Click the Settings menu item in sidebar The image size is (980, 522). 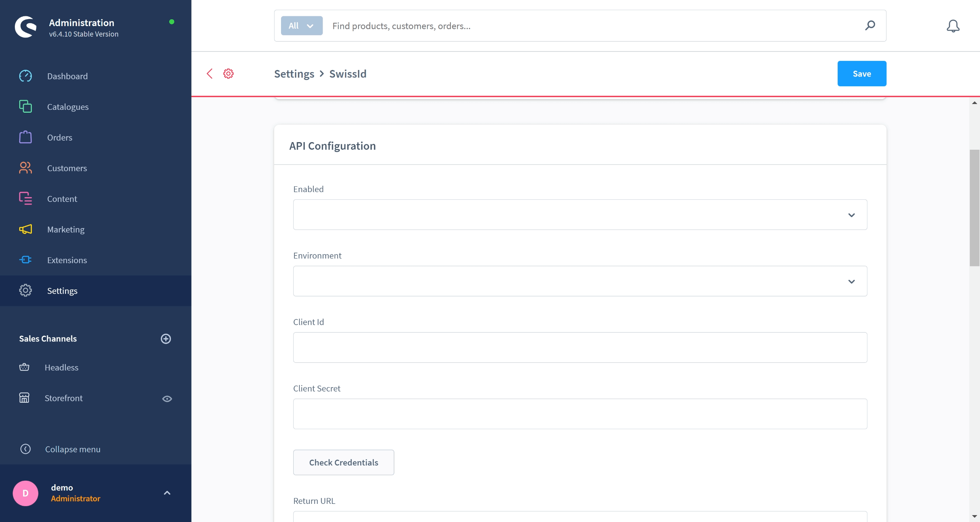click(62, 290)
